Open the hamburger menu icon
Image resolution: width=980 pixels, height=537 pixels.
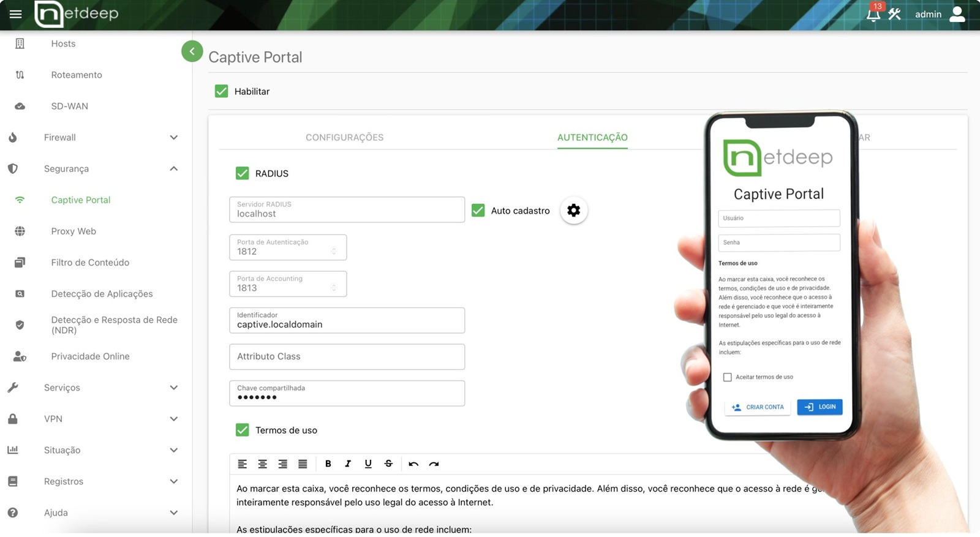[15, 14]
